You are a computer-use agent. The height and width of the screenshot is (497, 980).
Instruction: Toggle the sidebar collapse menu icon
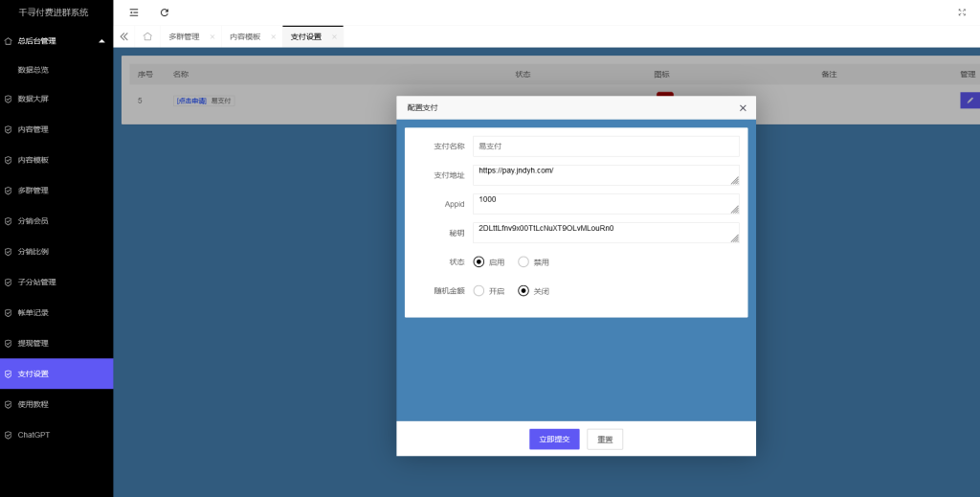[x=133, y=12]
